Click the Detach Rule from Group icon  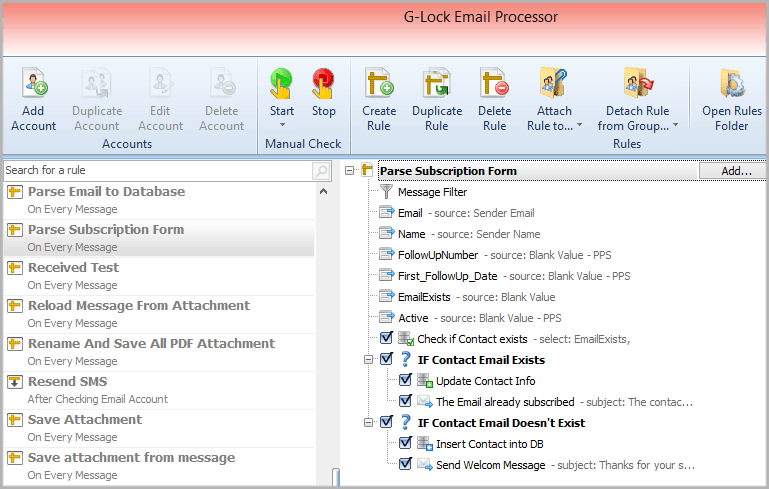click(638, 82)
